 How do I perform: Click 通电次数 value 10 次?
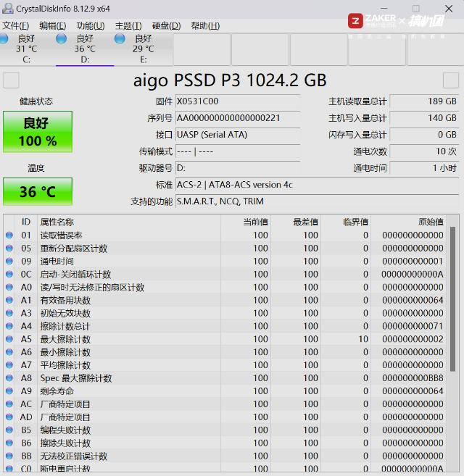coord(424,151)
